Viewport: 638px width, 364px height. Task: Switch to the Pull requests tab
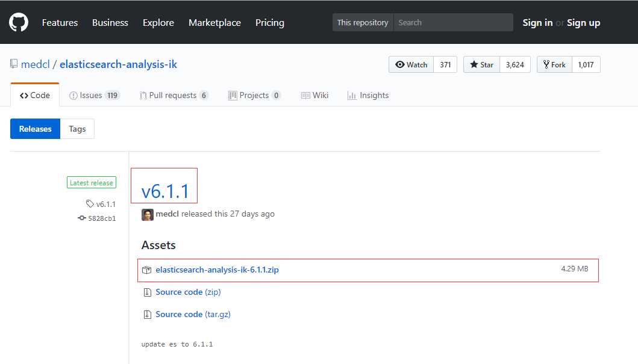pyautogui.click(x=173, y=96)
